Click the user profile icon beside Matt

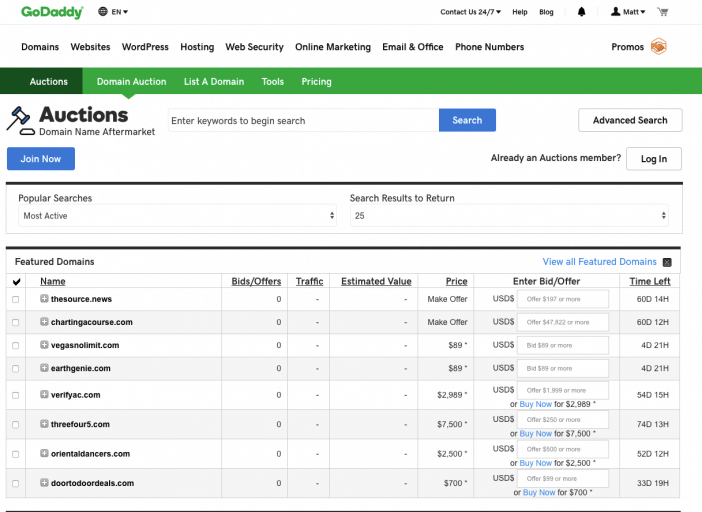pyautogui.click(x=616, y=12)
